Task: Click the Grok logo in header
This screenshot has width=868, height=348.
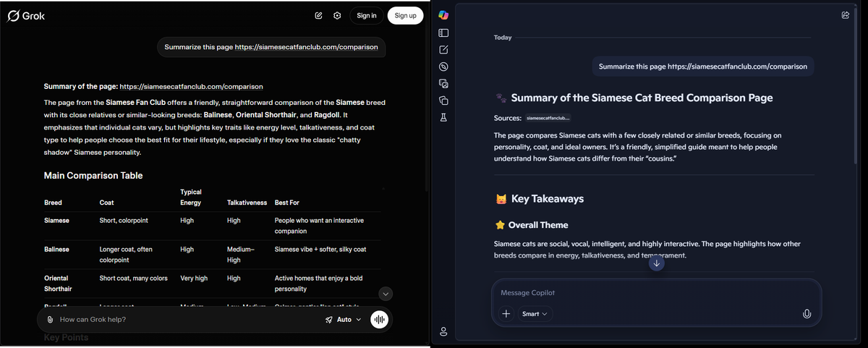Action: 26,16
